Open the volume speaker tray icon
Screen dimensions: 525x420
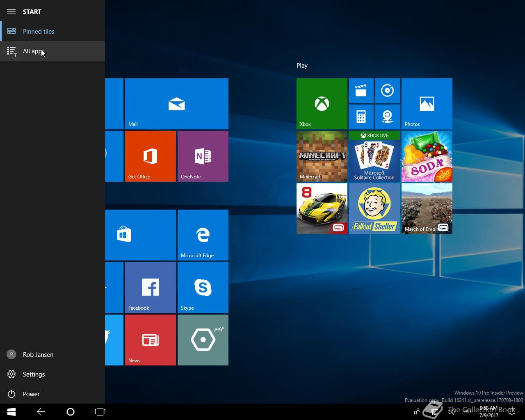pyautogui.click(x=451, y=412)
